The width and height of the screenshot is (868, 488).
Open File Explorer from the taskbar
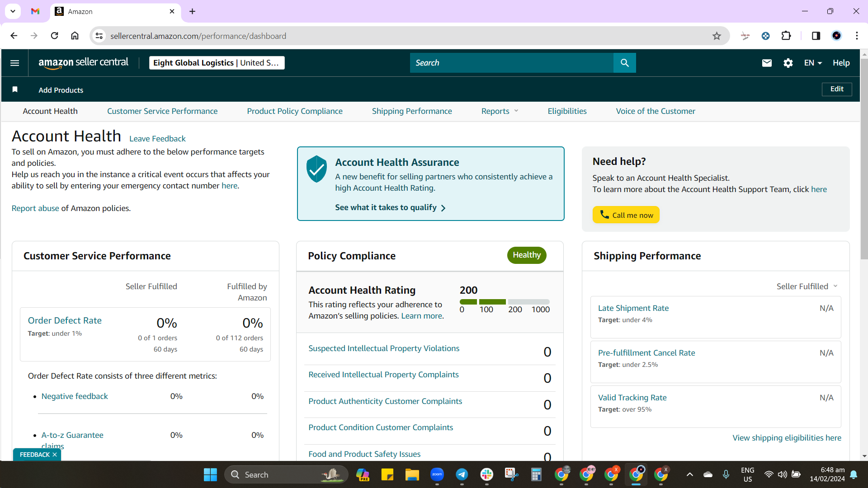(x=412, y=474)
